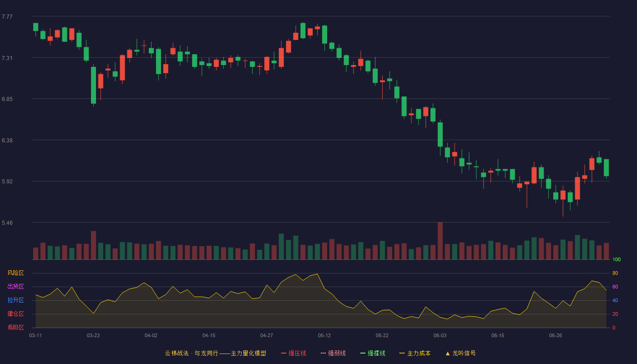
Task: Click the 7.77 price axis label
Action: pos(7,17)
